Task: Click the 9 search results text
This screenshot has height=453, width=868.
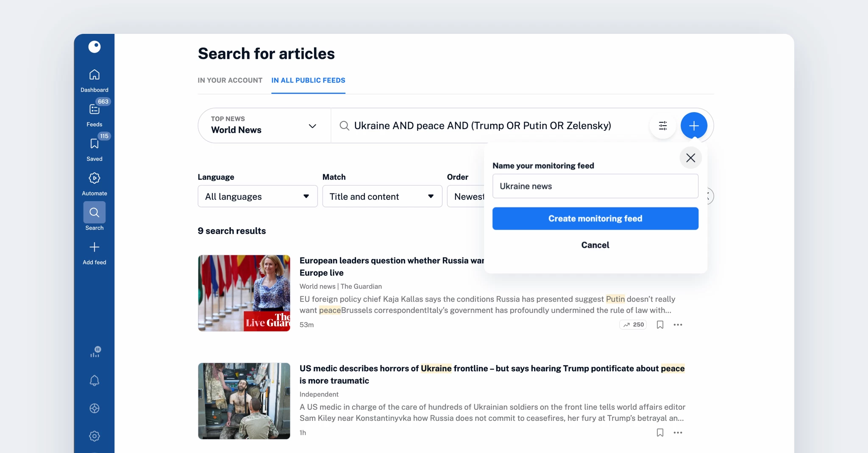Action: click(232, 231)
